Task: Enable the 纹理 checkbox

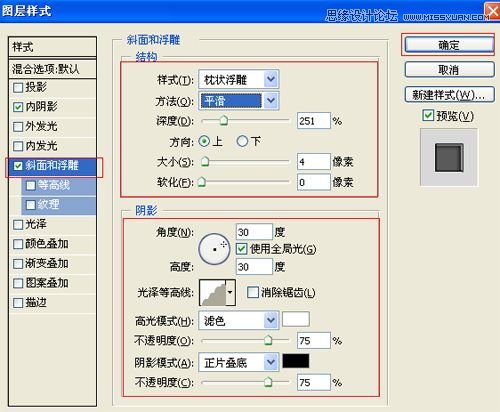Action: (x=31, y=205)
